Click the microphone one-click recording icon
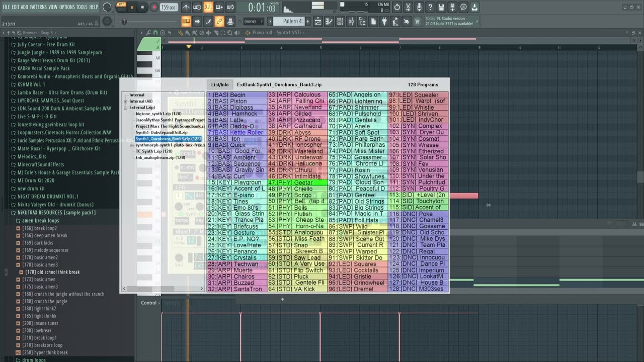Screen dimensions: 644x362 [419, 8]
